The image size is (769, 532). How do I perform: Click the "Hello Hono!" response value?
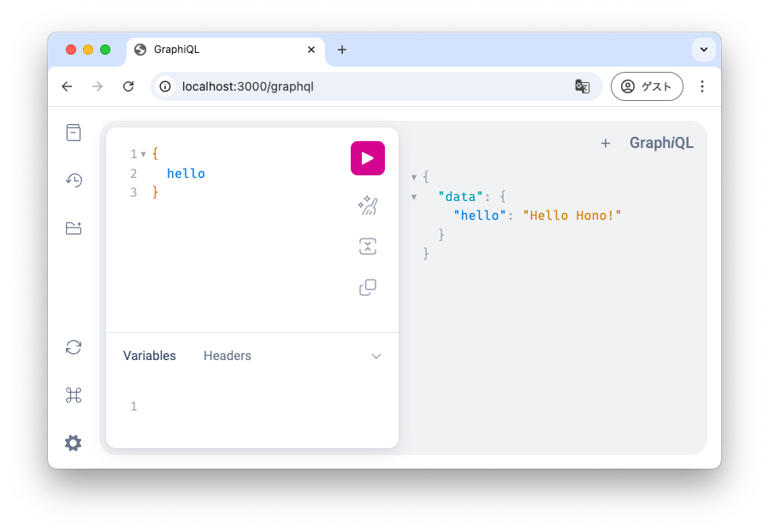pyautogui.click(x=572, y=216)
